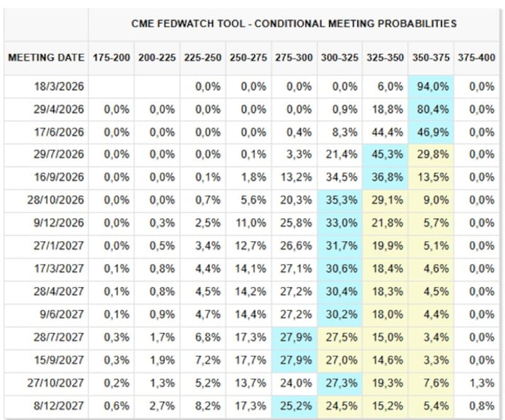
Task: Click the 'MEETING DATE' column header
Action: (46, 57)
